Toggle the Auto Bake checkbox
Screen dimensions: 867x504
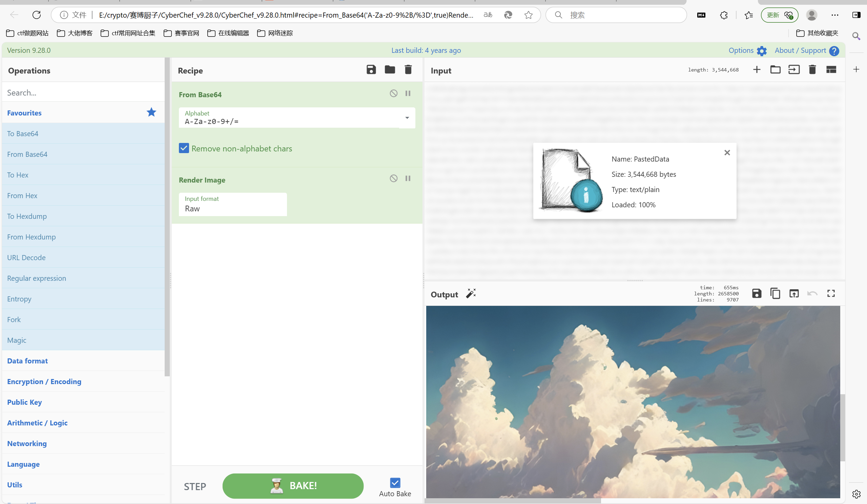click(x=395, y=483)
